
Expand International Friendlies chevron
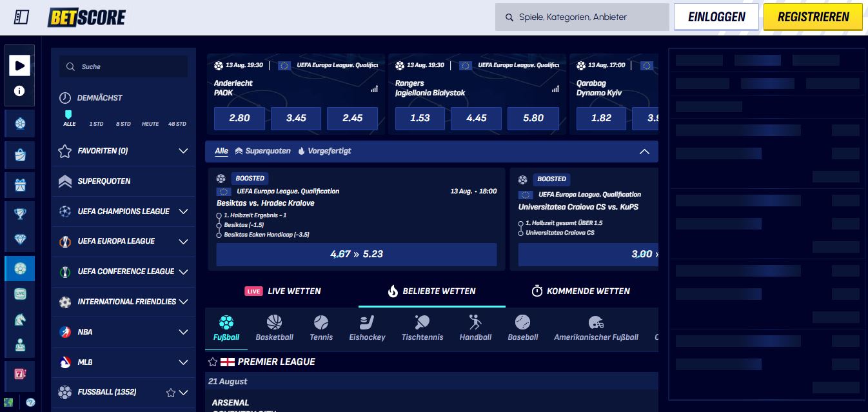coord(183,302)
